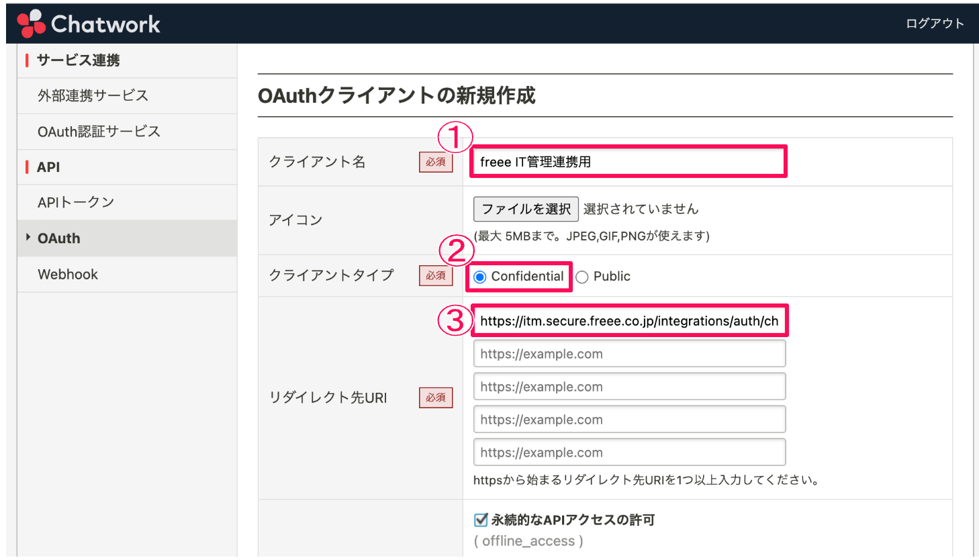Focus the クライアント名 input field
Screen dimensions: 979x560
pyautogui.click(x=628, y=162)
